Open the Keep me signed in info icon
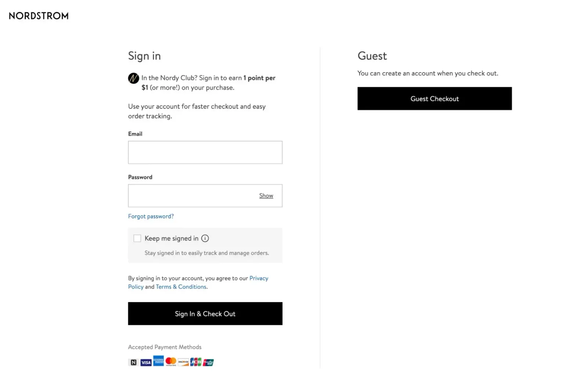Image resolution: width=588 pixels, height=373 pixels. click(x=205, y=238)
